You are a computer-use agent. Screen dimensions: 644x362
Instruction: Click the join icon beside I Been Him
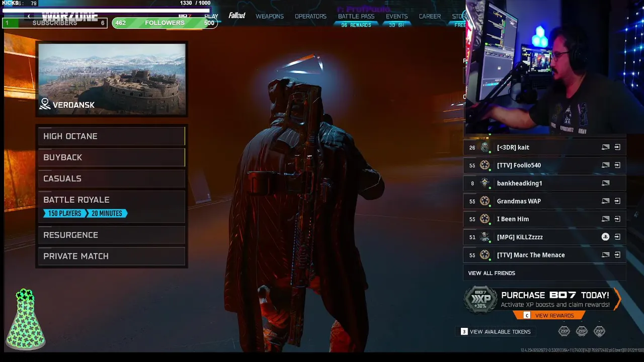(x=617, y=219)
